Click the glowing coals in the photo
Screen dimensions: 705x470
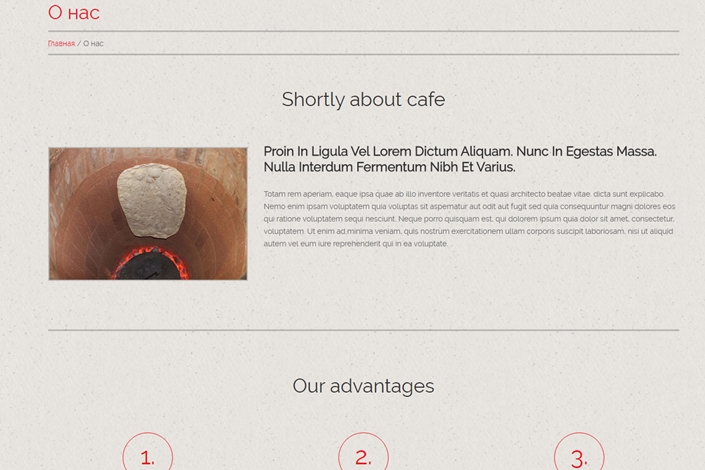pyautogui.click(x=151, y=263)
